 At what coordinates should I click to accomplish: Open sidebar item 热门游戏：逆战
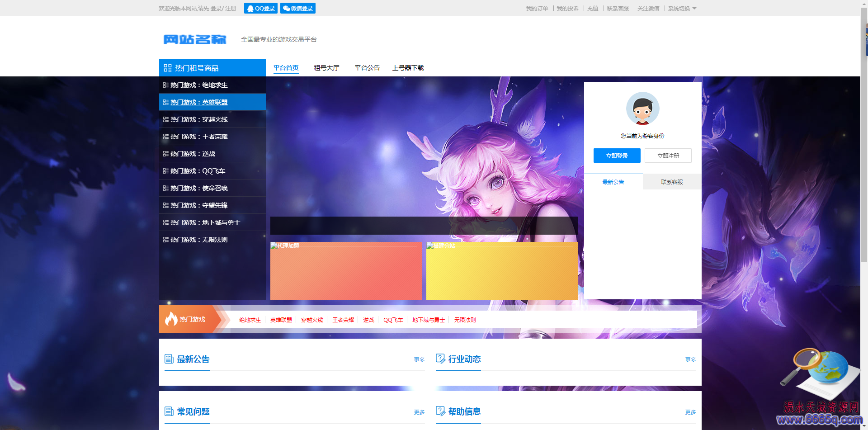pyautogui.click(x=212, y=154)
